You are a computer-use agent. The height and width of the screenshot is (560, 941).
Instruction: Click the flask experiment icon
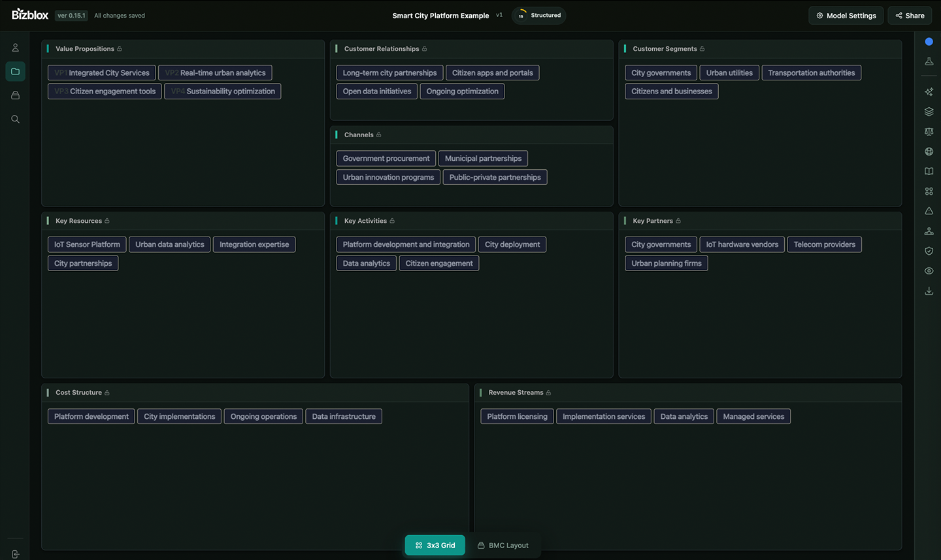click(929, 61)
